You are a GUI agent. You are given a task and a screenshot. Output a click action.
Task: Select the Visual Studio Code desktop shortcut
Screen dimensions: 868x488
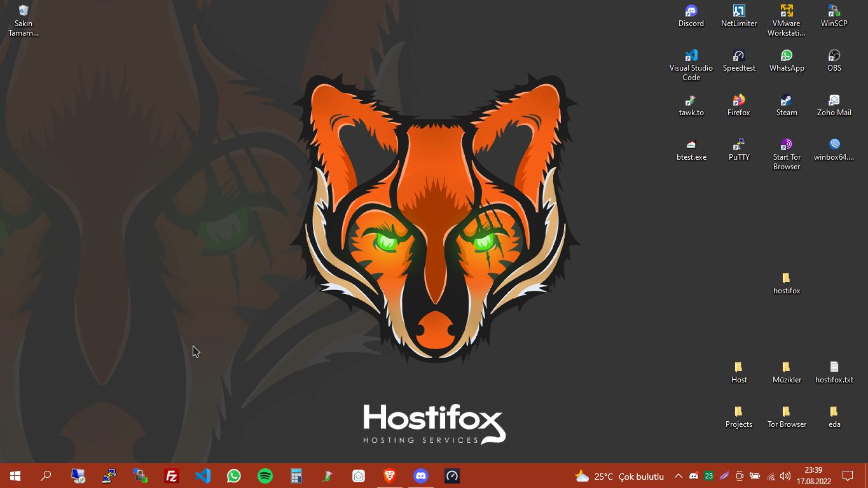(x=691, y=66)
